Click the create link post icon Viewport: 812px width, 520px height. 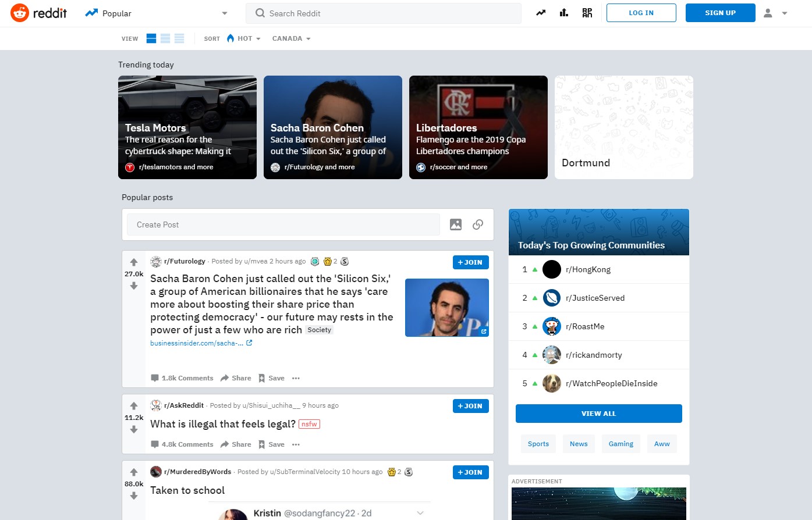point(478,225)
